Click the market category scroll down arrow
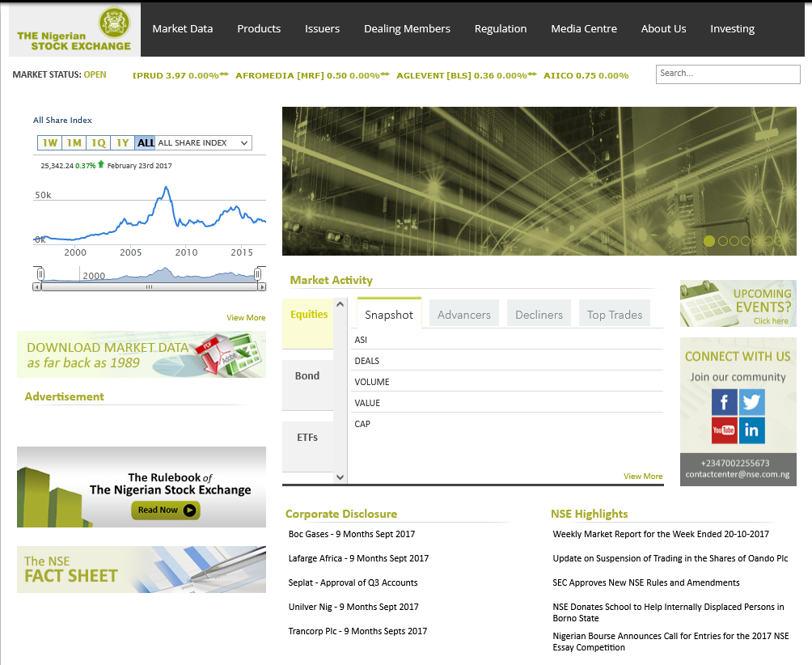This screenshot has width=812, height=665. 340,477
